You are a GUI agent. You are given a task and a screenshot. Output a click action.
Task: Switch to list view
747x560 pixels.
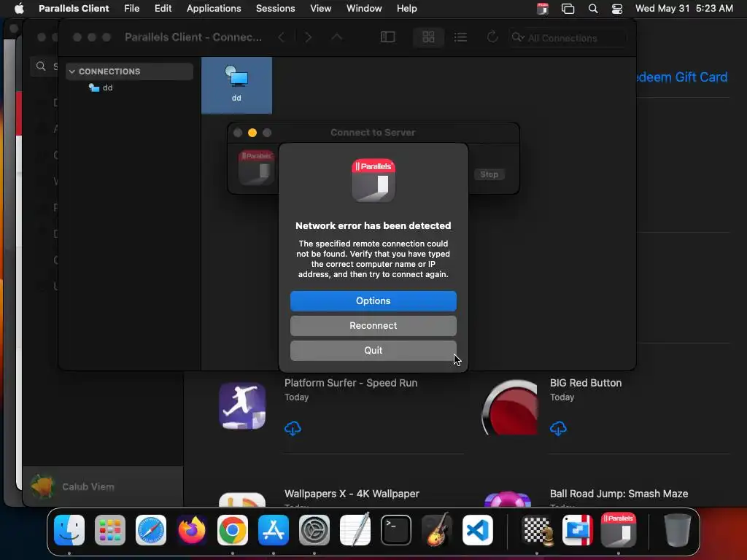point(460,37)
